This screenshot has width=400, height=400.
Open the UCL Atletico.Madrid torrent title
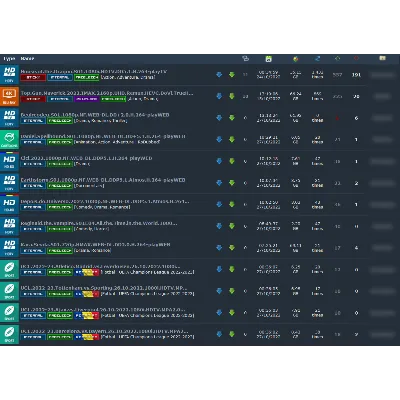click(x=100, y=266)
